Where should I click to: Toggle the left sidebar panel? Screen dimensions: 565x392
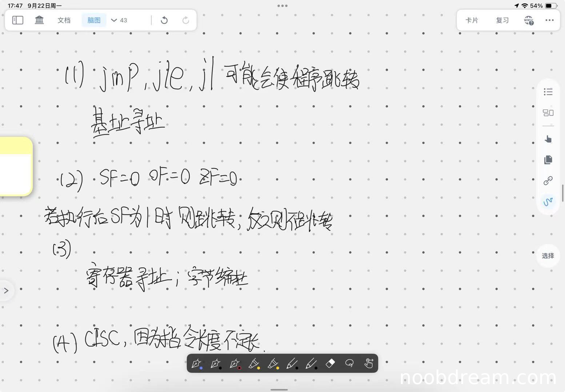pos(17,20)
